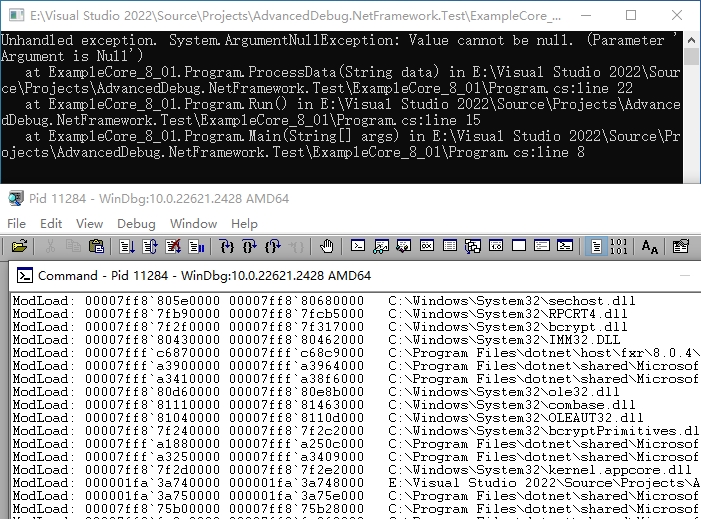701x519 pixels.
Task: Click the WinDbg title bar application icon
Action: [16, 198]
